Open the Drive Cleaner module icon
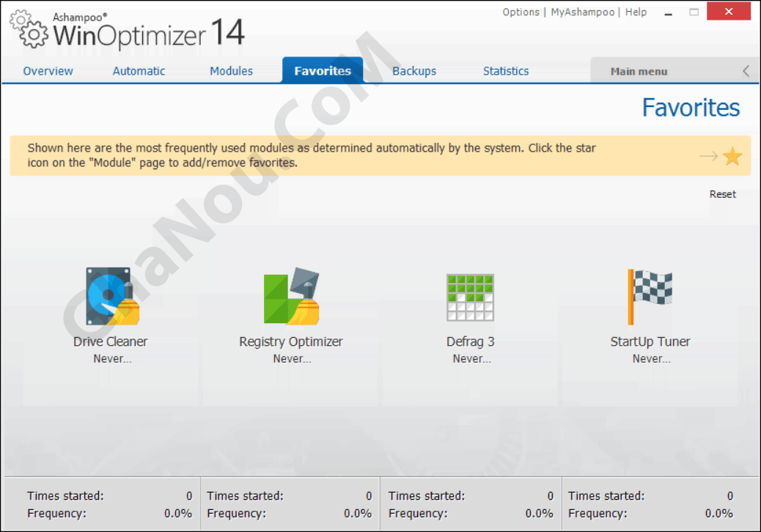This screenshot has width=761, height=532. 112,297
